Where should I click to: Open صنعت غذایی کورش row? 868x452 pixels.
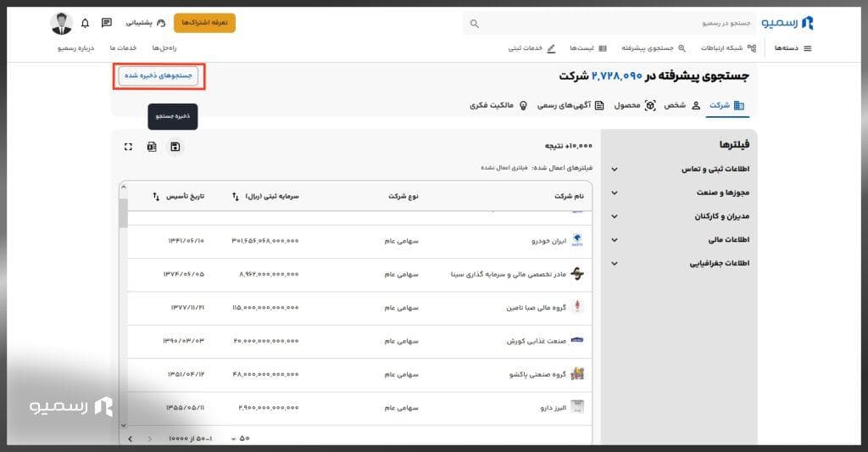tap(359, 341)
